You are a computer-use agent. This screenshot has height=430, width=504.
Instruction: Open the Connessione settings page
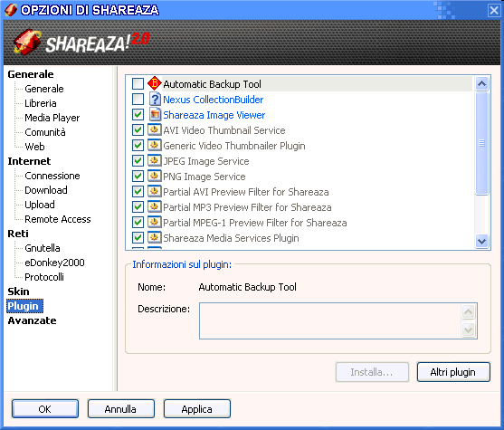[52, 176]
